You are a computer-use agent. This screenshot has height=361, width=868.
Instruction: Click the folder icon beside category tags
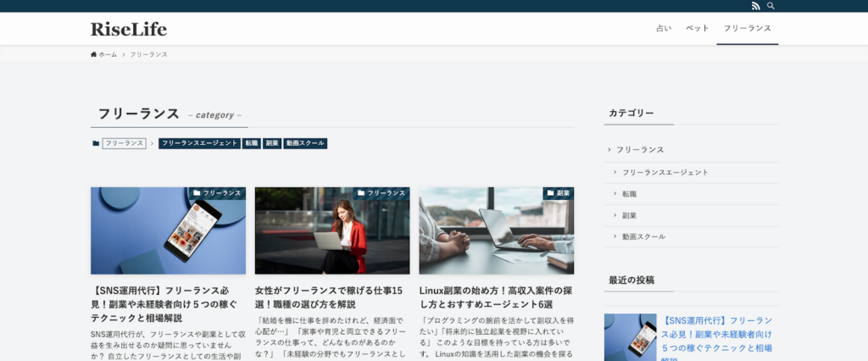pyautogui.click(x=96, y=143)
